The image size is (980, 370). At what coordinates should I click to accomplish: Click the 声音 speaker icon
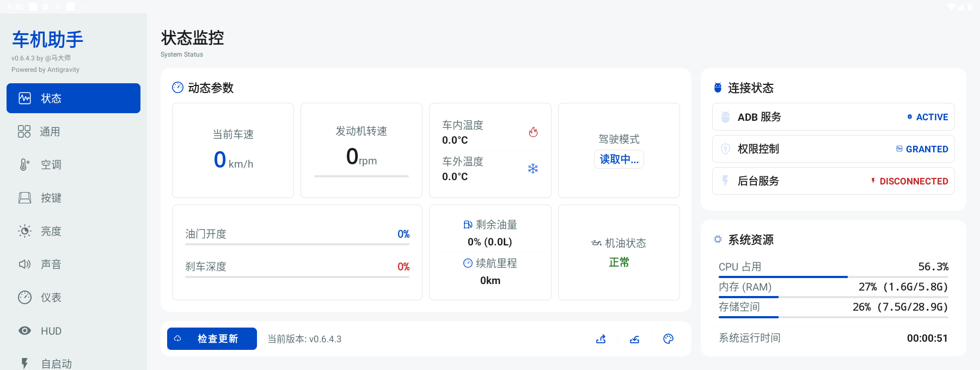pos(25,264)
